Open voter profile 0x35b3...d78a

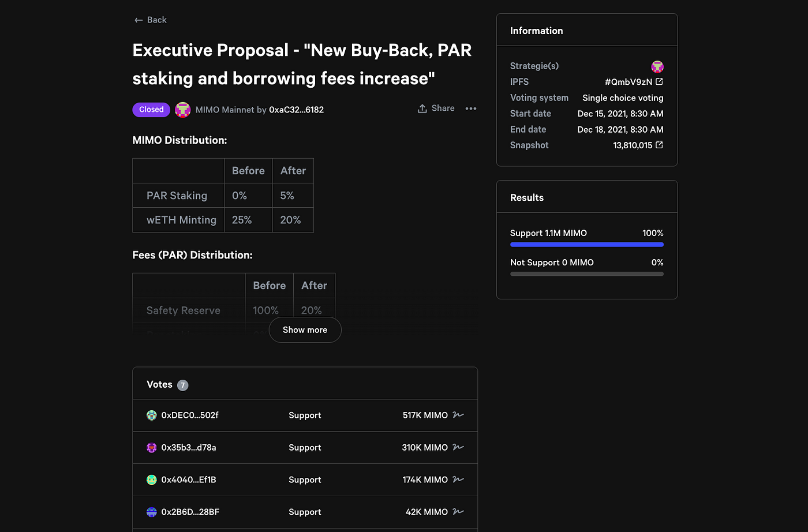(x=189, y=448)
